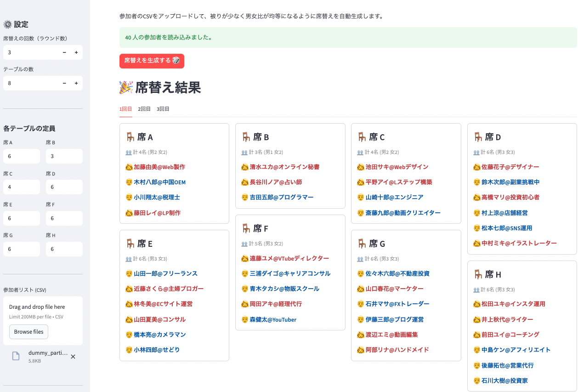Click the face icon beside 遠藤ユメ@VTubeディレクター
Image resolution: width=578 pixels, height=392 pixels.
click(x=245, y=259)
